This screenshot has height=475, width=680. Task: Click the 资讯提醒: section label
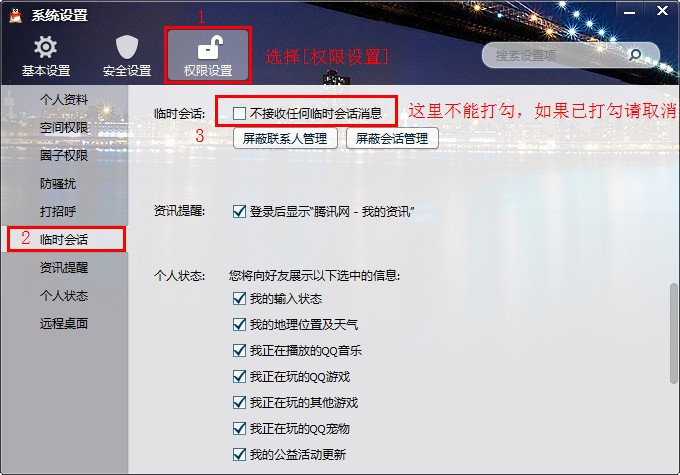(179, 211)
